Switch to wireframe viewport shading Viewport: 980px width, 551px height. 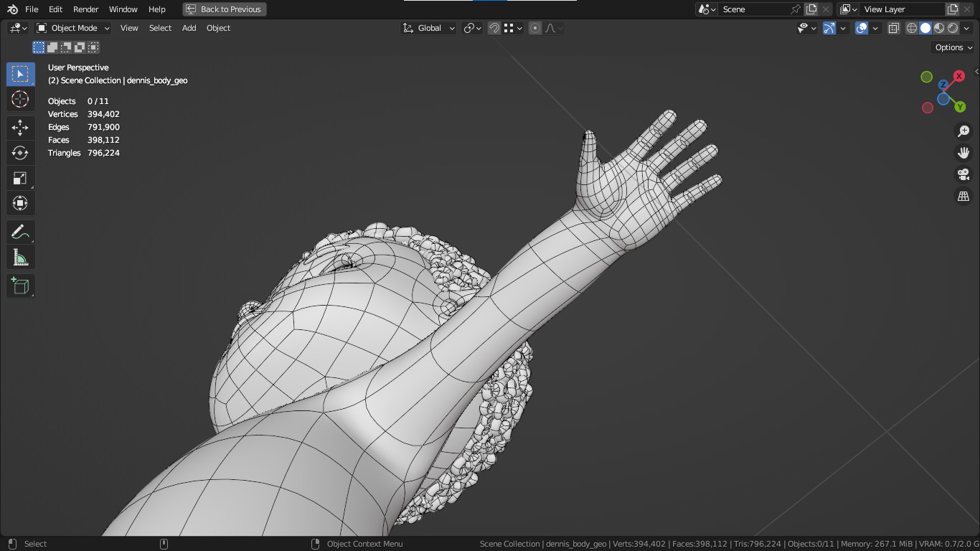point(912,28)
